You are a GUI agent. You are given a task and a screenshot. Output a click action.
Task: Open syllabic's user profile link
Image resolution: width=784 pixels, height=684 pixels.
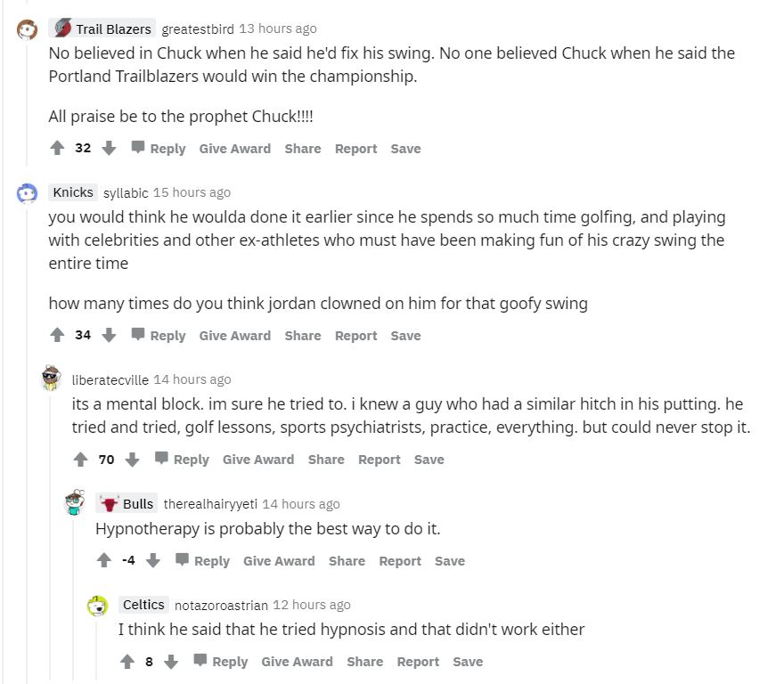tap(126, 192)
